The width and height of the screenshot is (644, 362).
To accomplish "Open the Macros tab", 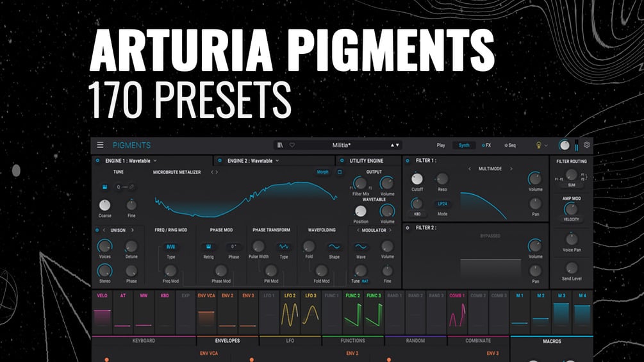I will tap(552, 341).
